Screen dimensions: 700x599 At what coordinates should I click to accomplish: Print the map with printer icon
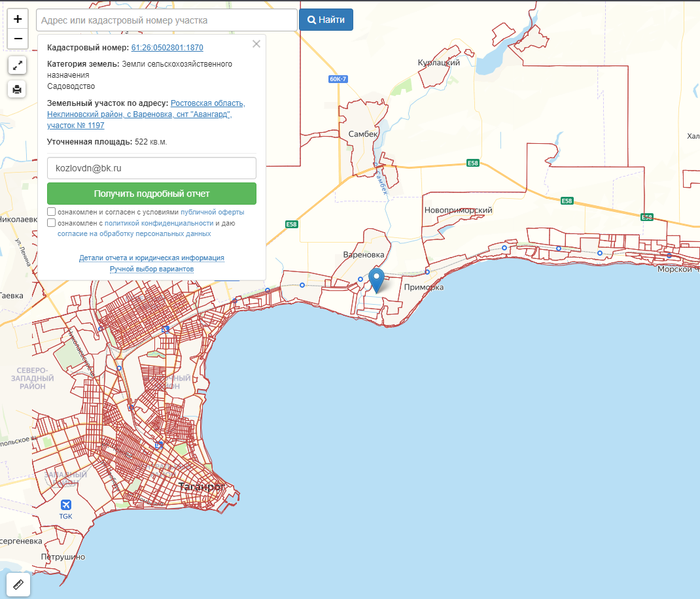point(17,90)
